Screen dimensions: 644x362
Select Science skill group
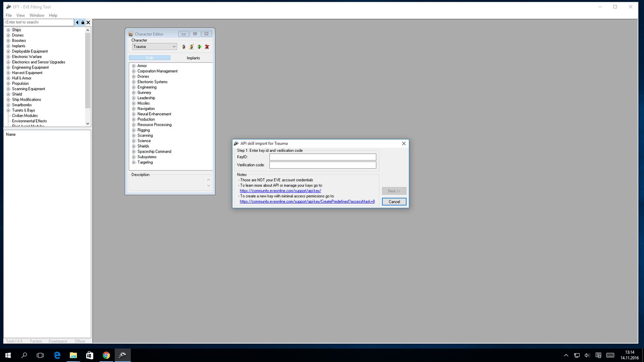[144, 141]
